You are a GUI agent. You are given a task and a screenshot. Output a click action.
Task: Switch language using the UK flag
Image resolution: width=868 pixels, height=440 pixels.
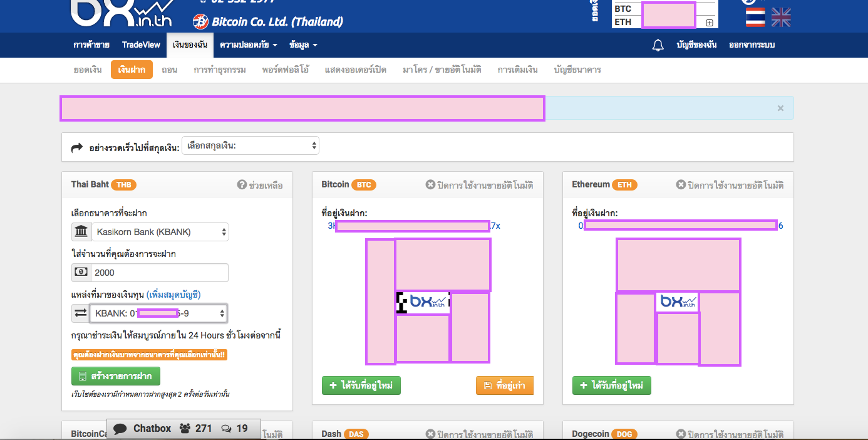coord(781,17)
